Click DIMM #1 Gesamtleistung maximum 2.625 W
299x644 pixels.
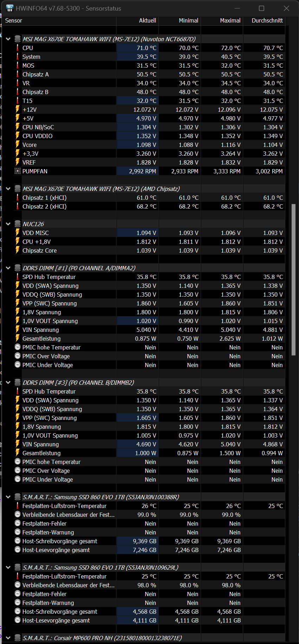[x=230, y=339]
